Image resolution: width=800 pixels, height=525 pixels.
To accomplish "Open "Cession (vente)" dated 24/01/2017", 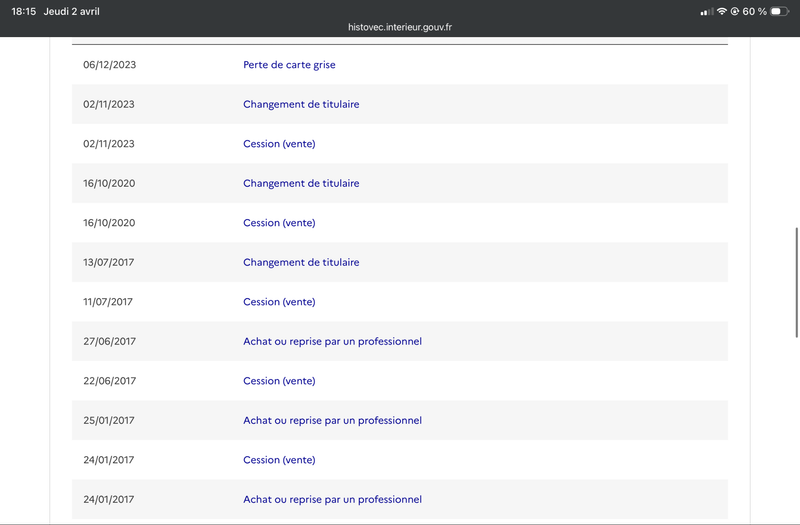I will pyautogui.click(x=279, y=460).
